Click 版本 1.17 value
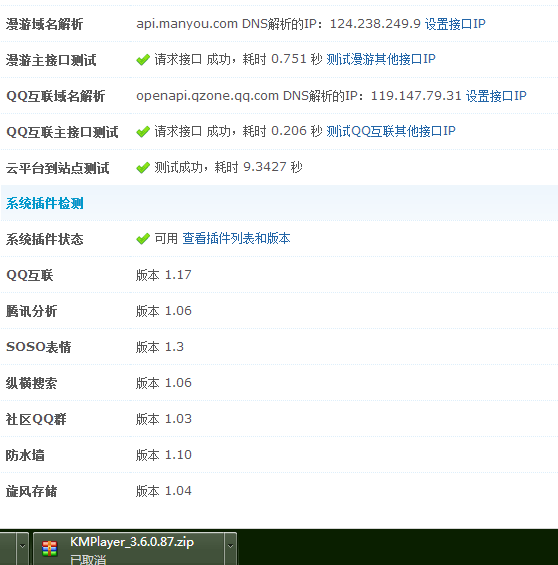The image size is (558, 565). [x=164, y=275]
